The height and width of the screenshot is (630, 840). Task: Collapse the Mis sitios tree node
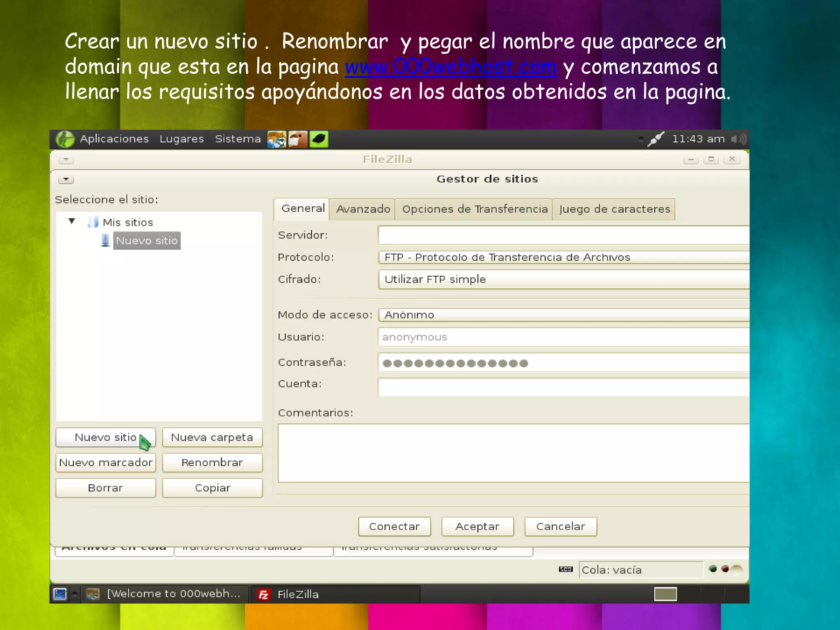point(72,221)
